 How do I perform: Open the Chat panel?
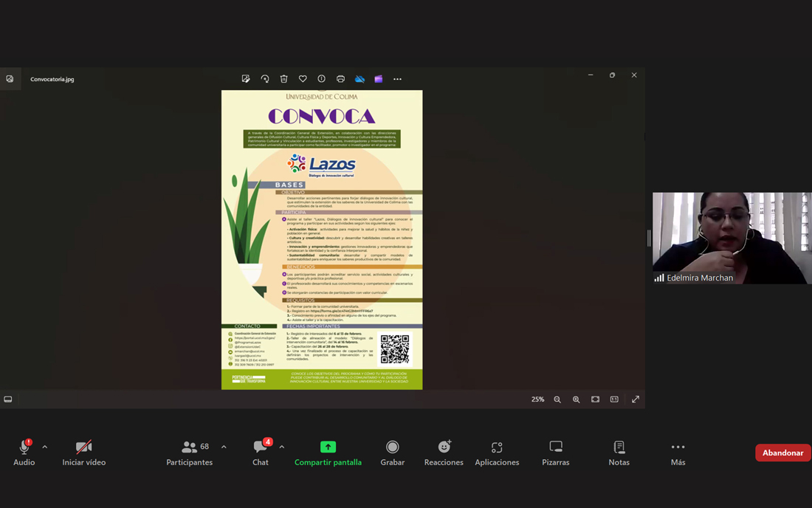click(261, 452)
